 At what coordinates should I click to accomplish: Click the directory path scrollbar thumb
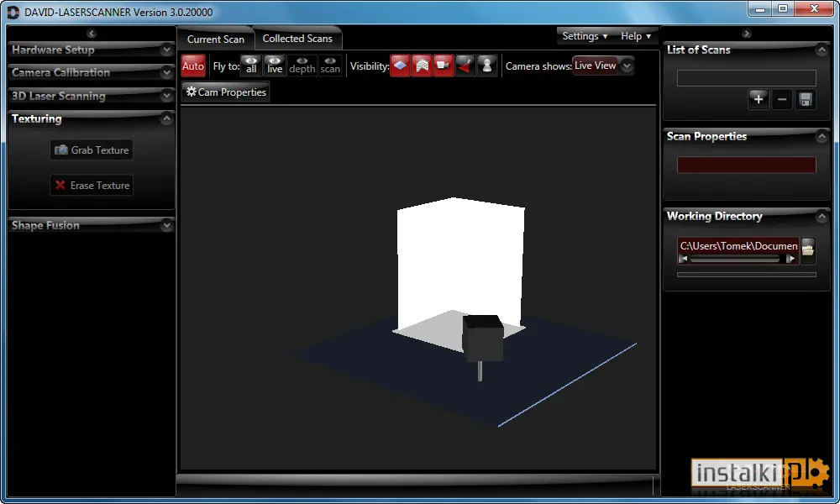click(734, 259)
